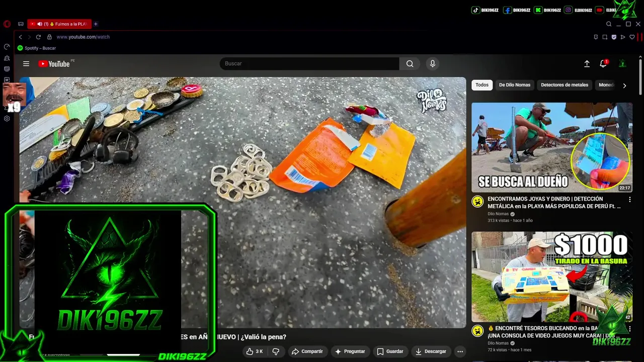Click the Dilo Nomas watermark in video
This screenshot has width=644, height=362.
[x=431, y=101]
